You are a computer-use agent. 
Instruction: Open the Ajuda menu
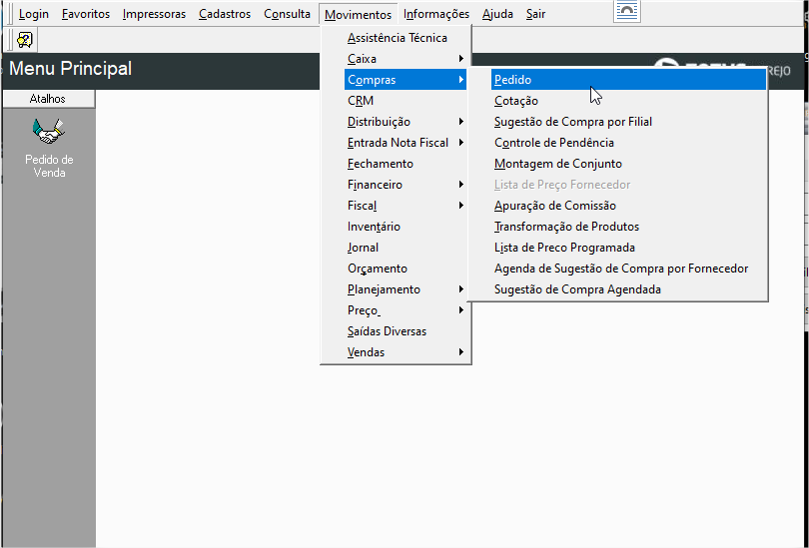pos(497,14)
